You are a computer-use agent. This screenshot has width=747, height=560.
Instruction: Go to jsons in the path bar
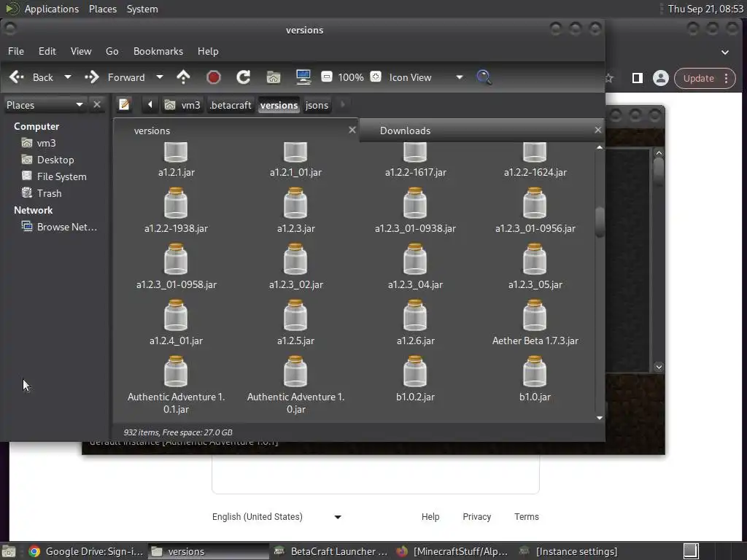click(317, 105)
